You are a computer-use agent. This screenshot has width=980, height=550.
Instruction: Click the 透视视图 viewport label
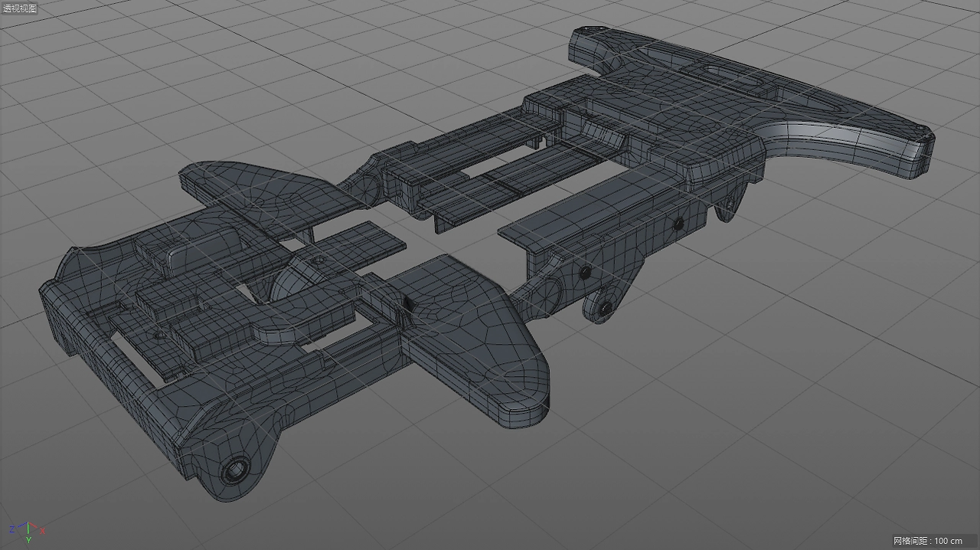(x=20, y=8)
